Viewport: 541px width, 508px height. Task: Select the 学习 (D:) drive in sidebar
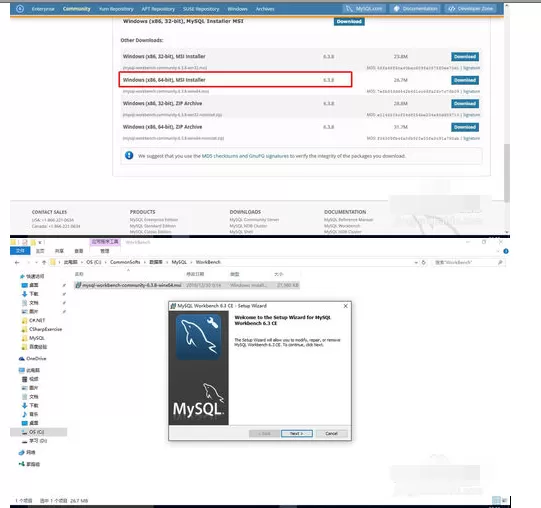click(x=35, y=441)
